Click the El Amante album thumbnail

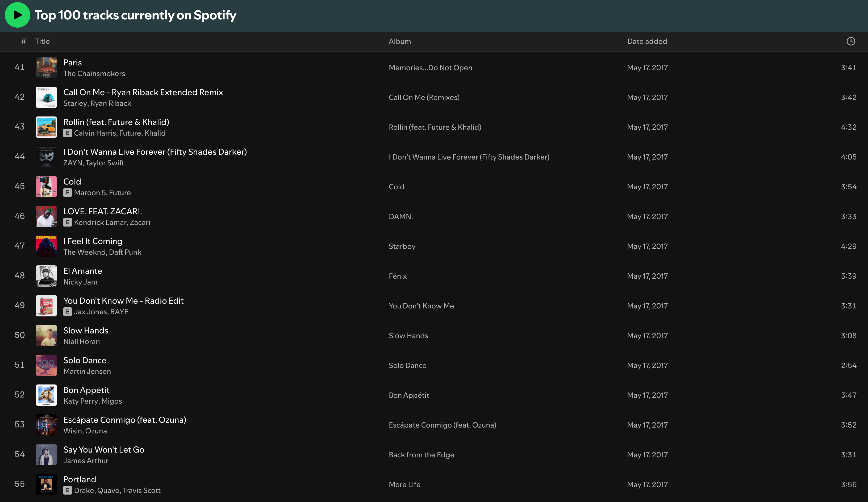(46, 276)
